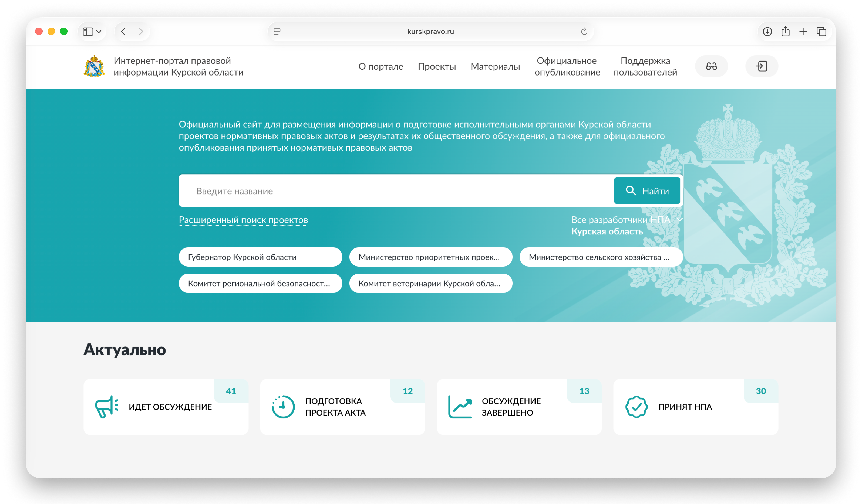Viewport: 862px width, 504px height.
Task: Open the О портале menu
Action: 381,66
